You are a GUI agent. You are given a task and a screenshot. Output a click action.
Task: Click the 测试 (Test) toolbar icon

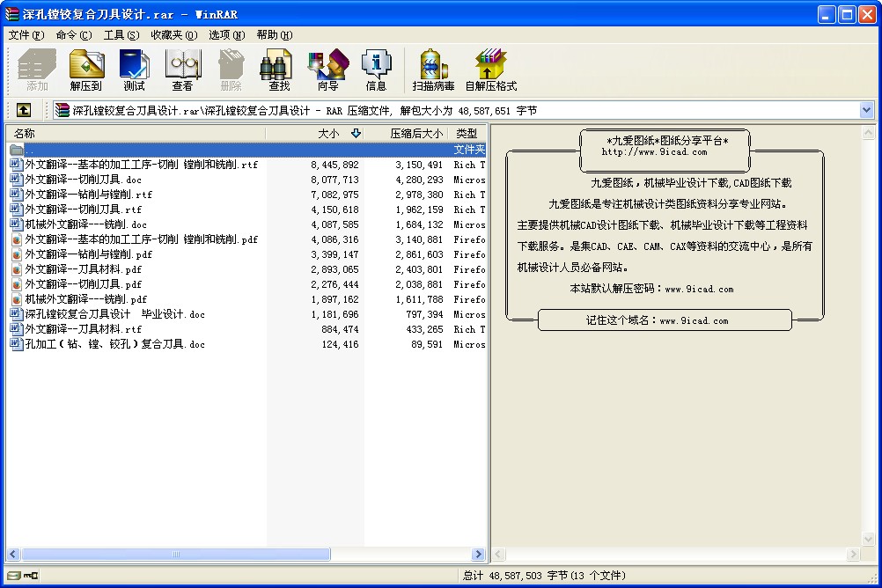tap(134, 70)
